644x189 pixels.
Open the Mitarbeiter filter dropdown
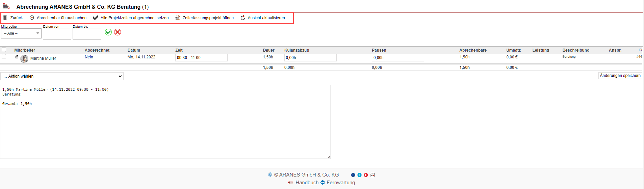(21, 33)
